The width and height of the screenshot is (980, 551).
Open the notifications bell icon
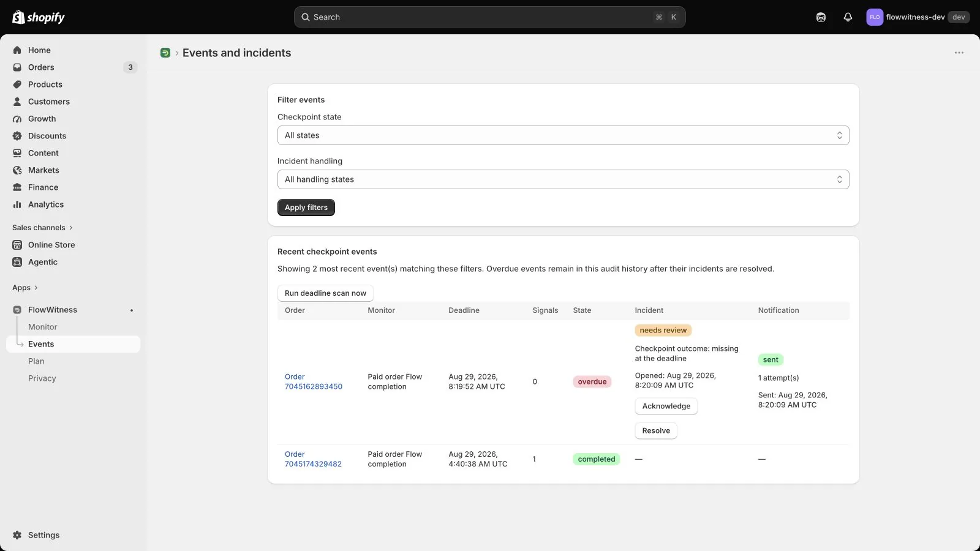[x=848, y=17]
